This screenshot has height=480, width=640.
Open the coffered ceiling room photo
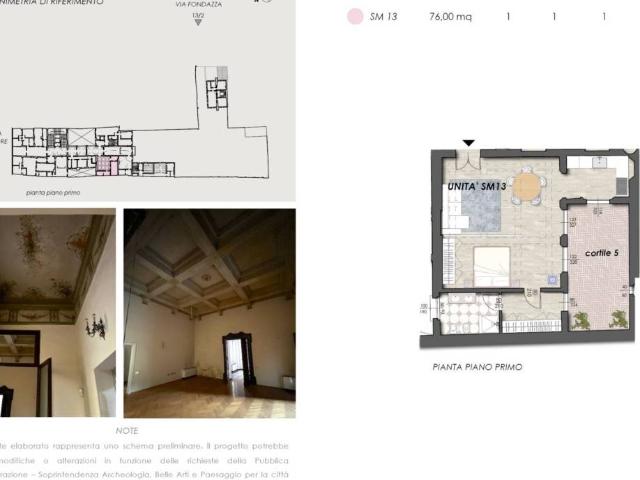pos(209,312)
